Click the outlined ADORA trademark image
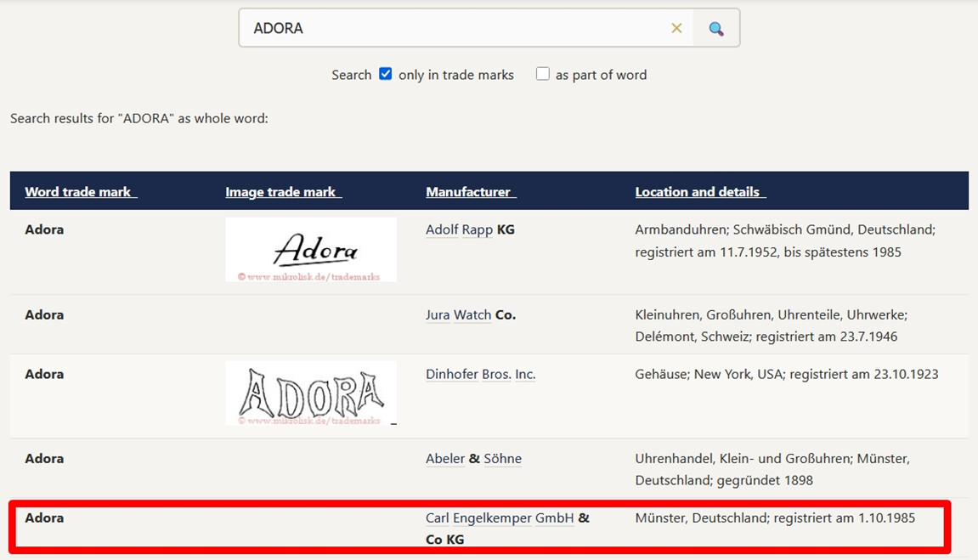The height and width of the screenshot is (560, 978). [x=311, y=393]
